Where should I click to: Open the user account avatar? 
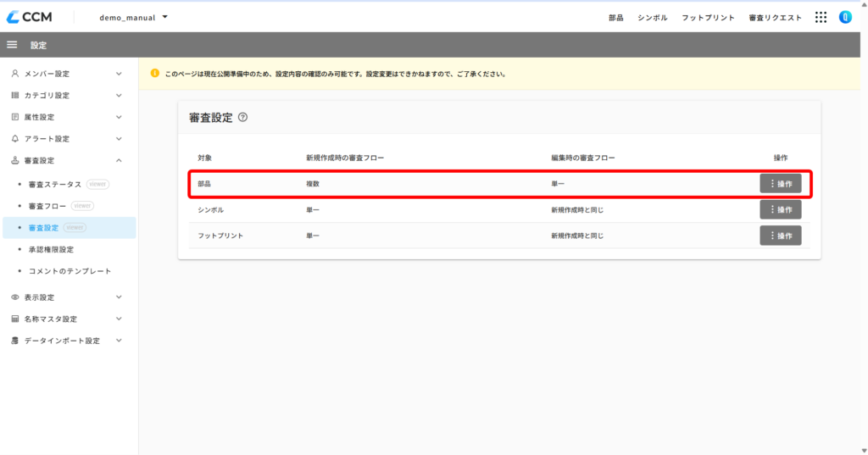845,17
